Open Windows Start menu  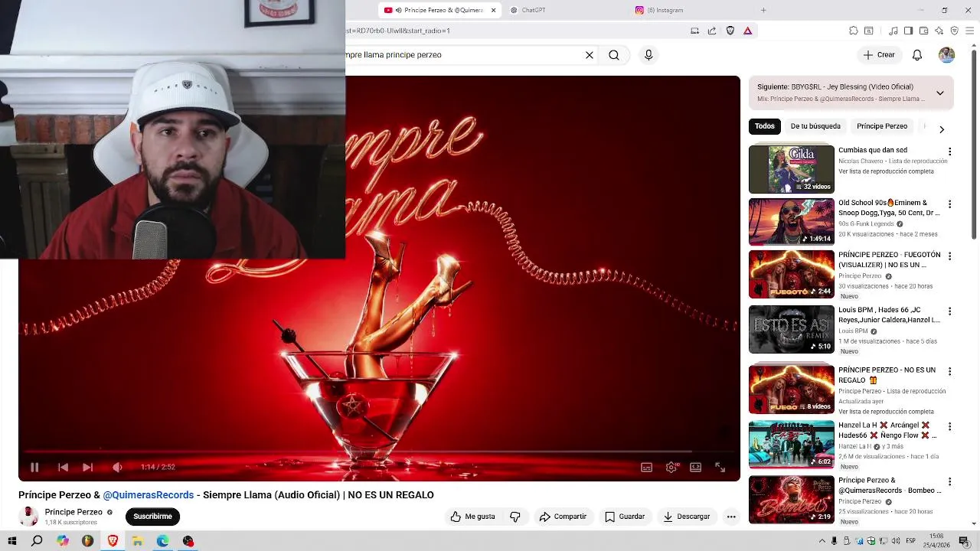point(12,541)
